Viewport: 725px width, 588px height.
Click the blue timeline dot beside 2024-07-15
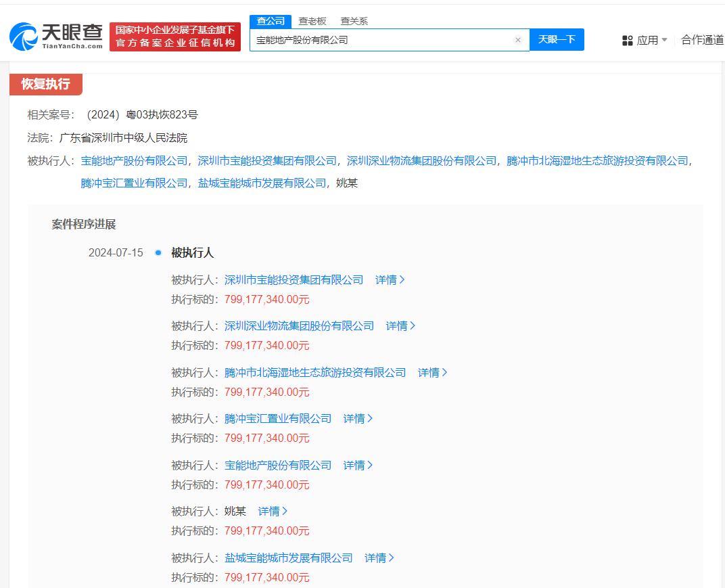click(x=158, y=252)
